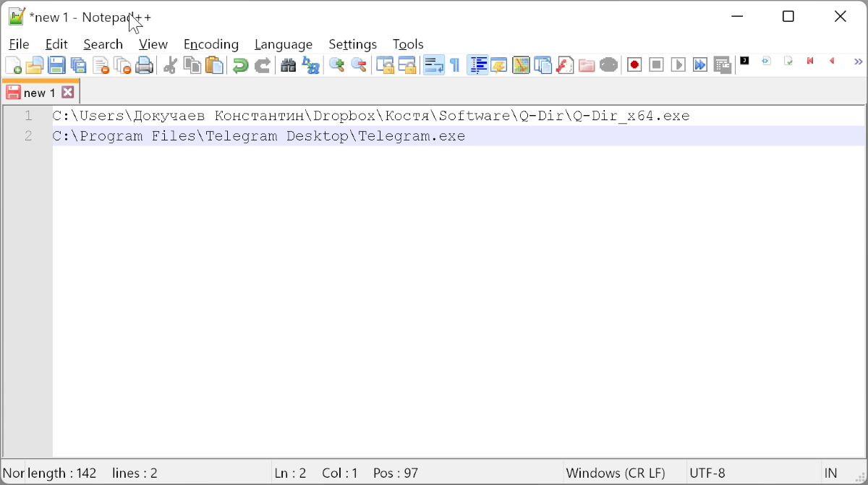This screenshot has width=868, height=485.
Task: Open the Tools menu
Action: point(408,44)
